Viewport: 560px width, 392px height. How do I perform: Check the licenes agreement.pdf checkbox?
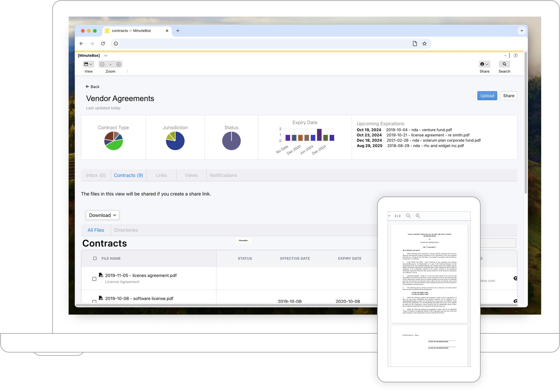(x=94, y=279)
